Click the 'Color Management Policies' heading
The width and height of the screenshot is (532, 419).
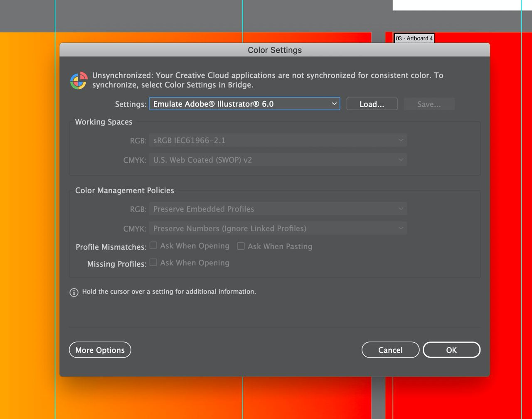(125, 190)
